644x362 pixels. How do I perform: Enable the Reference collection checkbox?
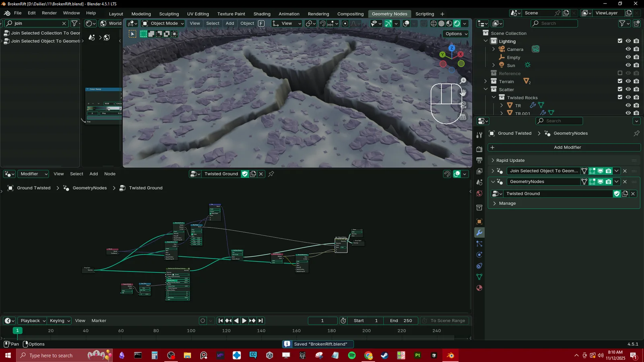[620, 73]
